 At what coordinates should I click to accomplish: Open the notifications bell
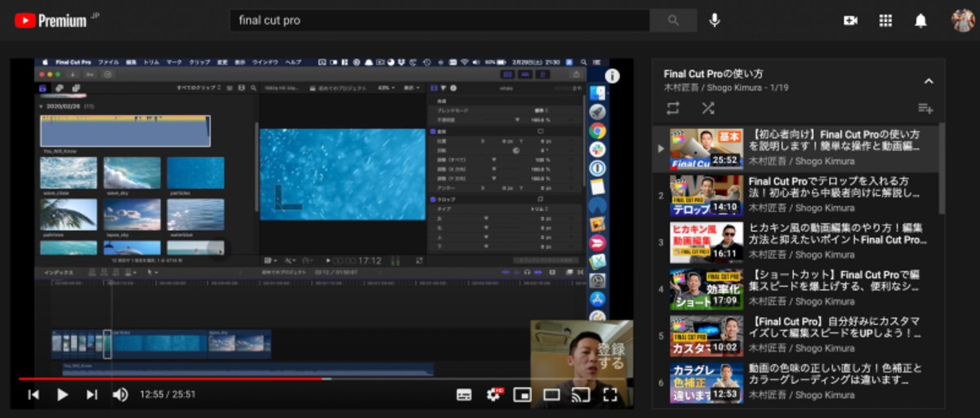920,20
